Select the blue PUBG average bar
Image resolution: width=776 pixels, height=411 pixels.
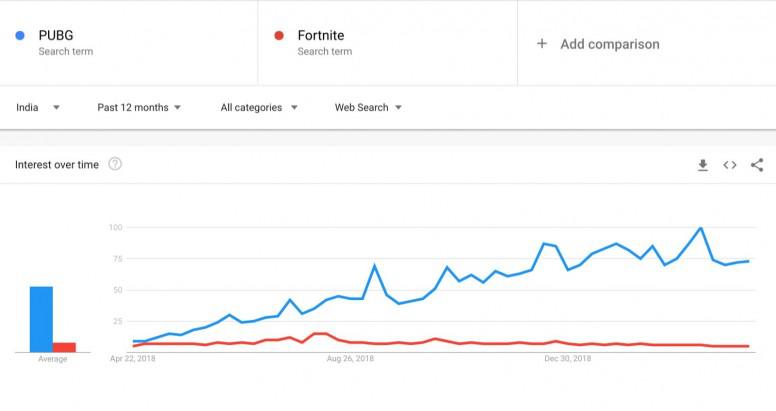point(41,319)
